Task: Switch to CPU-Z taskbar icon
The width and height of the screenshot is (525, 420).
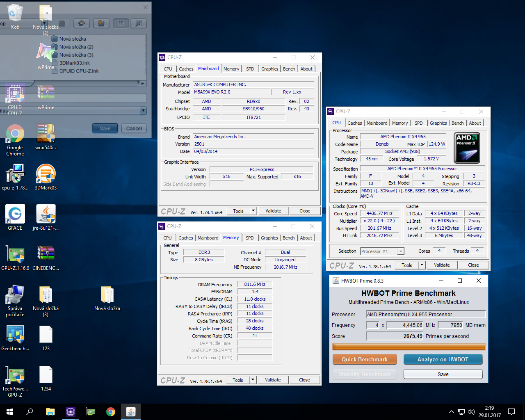Action: (x=70, y=412)
